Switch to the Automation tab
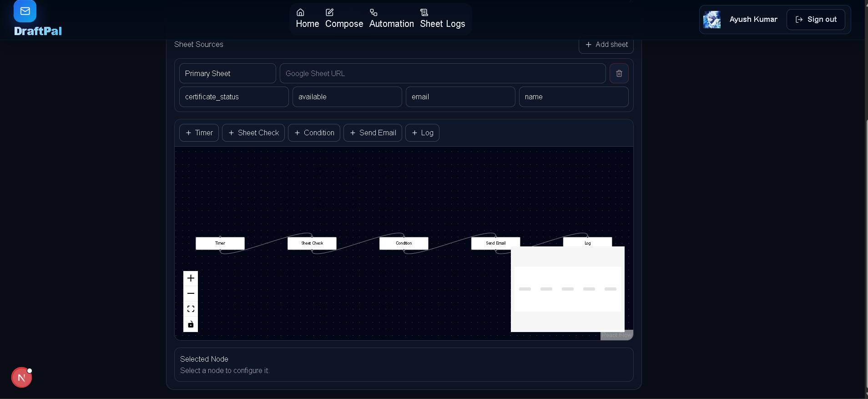The height and width of the screenshot is (399, 868). 391,19
